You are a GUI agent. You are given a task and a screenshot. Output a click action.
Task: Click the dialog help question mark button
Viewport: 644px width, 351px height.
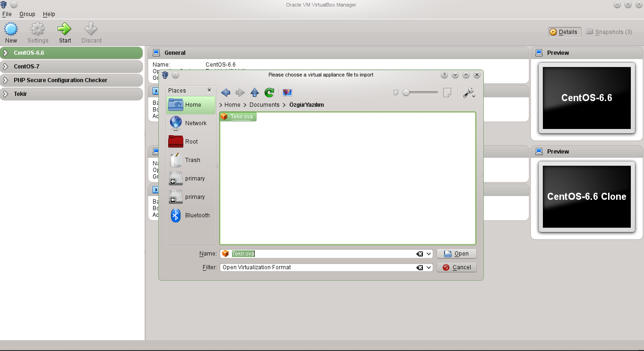click(444, 75)
